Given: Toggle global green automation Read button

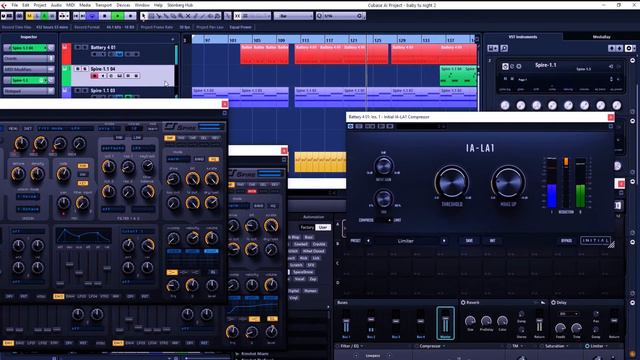Looking at the screenshot, I should click(44, 16).
